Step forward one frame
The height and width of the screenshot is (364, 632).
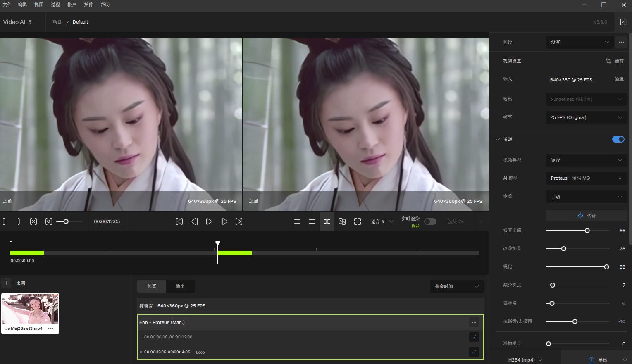tap(224, 221)
